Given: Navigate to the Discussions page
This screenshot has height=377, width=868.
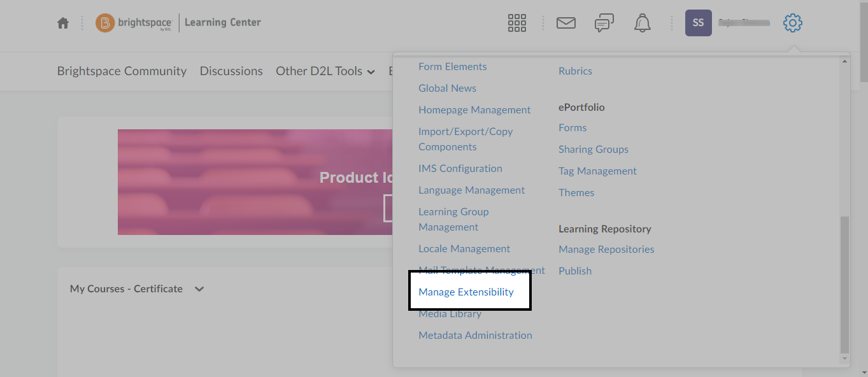Looking at the screenshot, I should tap(231, 71).
